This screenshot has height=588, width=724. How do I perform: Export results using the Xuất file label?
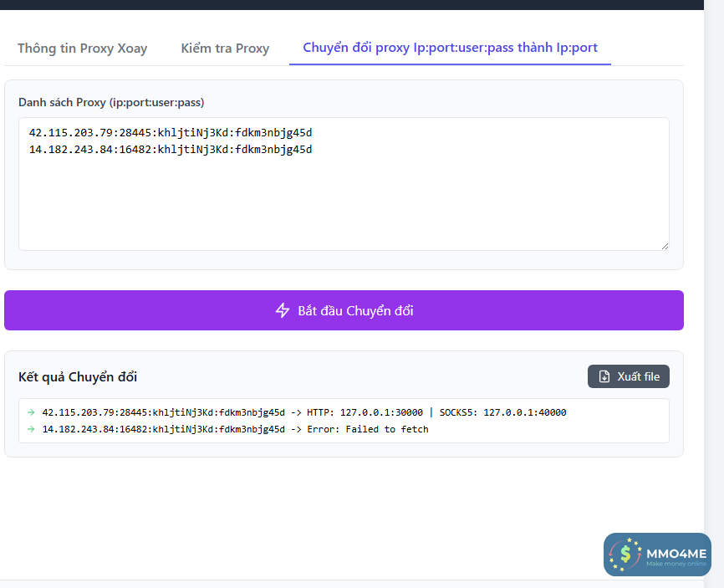coord(639,376)
